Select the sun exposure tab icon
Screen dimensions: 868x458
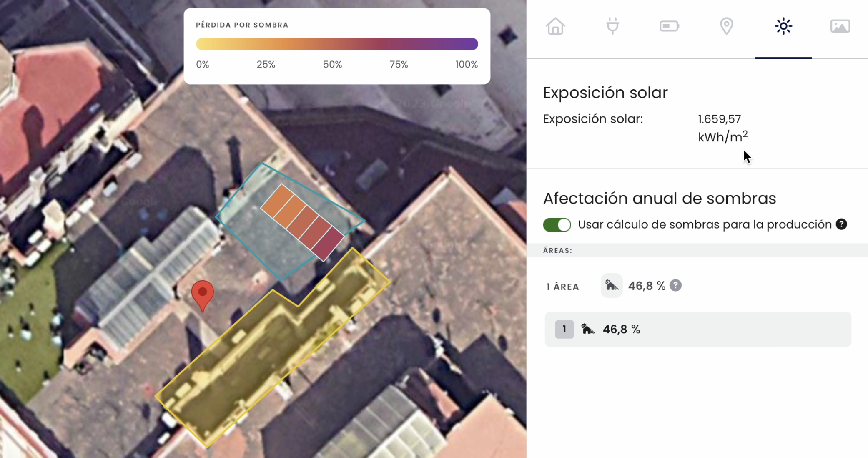tap(783, 26)
